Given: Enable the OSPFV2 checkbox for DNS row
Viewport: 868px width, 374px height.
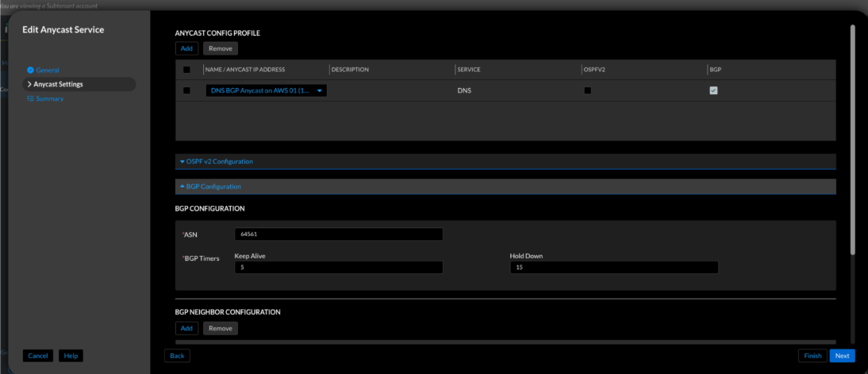Looking at the screenshot, I should click(587, 90).
